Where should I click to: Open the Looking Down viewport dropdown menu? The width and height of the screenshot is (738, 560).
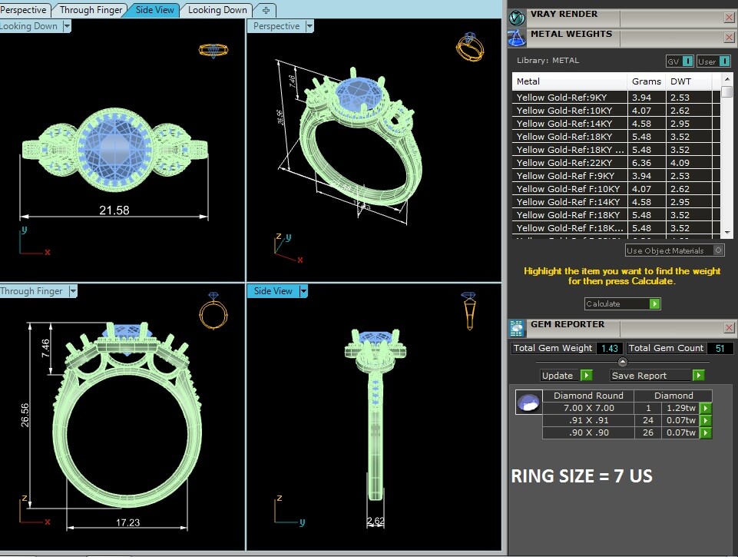click(x=67, y=26)
